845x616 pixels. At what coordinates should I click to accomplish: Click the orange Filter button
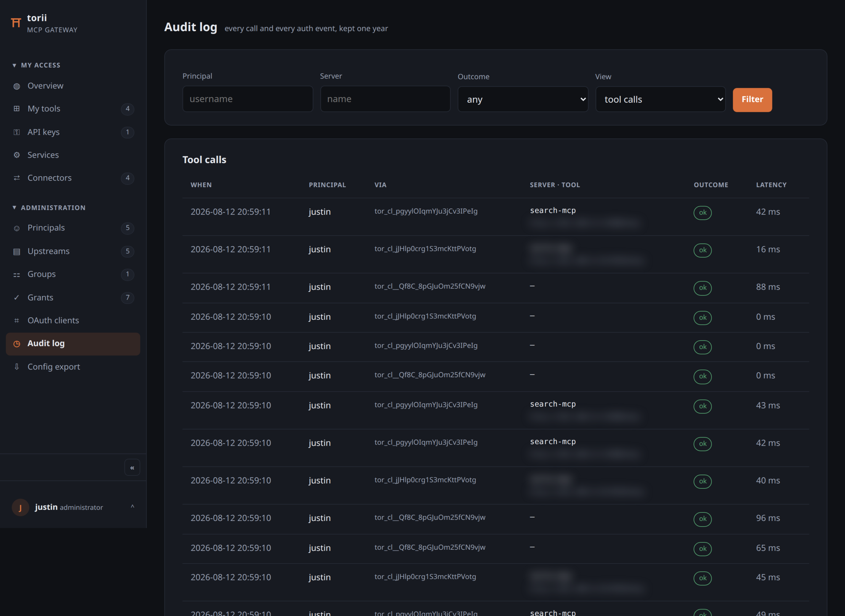pos(752,100)
